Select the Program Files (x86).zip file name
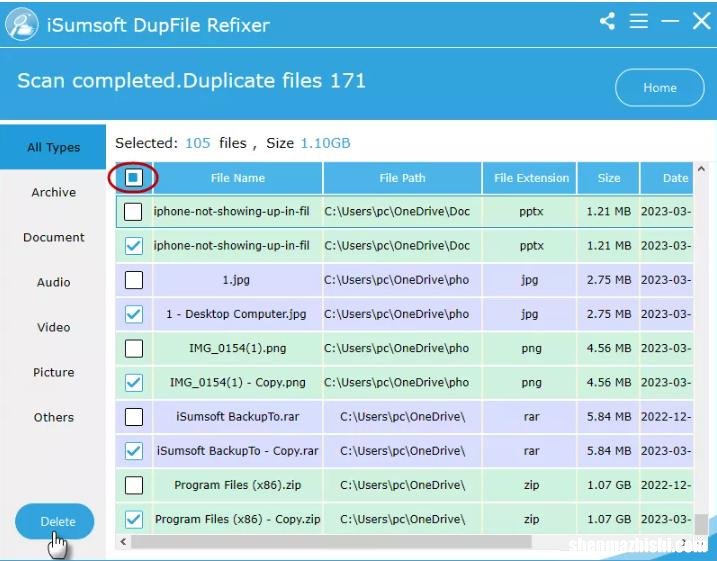The width and height of the screenshot is (717, 561). coord(237,485)
